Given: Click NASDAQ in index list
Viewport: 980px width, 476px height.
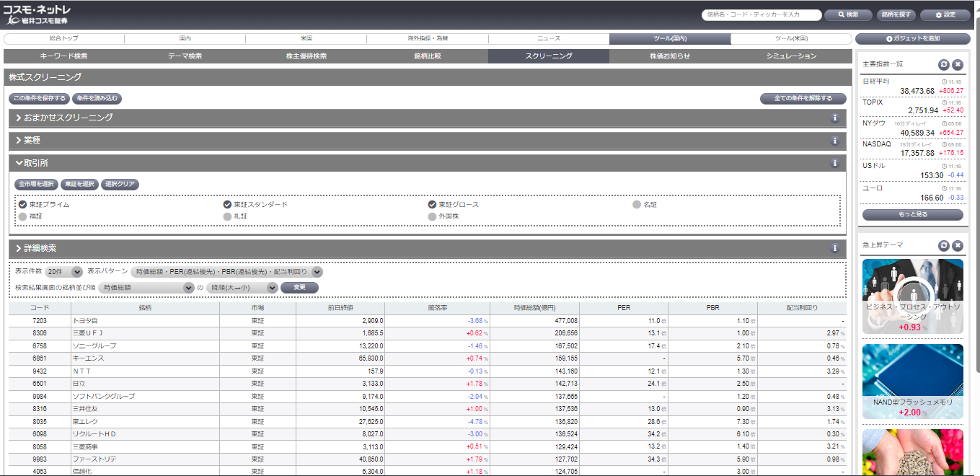Looking at the screenshot, I should point(876,144).
